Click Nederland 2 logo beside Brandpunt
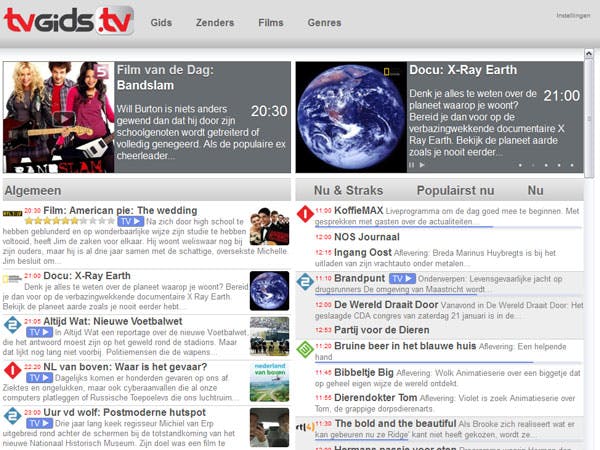This screenshot has width=600, height=450. click(x=305, y=282)
